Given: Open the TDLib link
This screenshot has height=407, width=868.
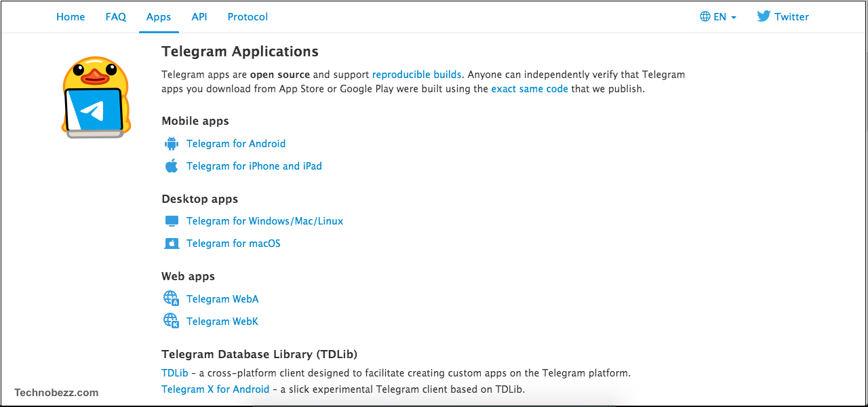Looking at the screenshot, I should pyautogui.click(x=175, y=373).
